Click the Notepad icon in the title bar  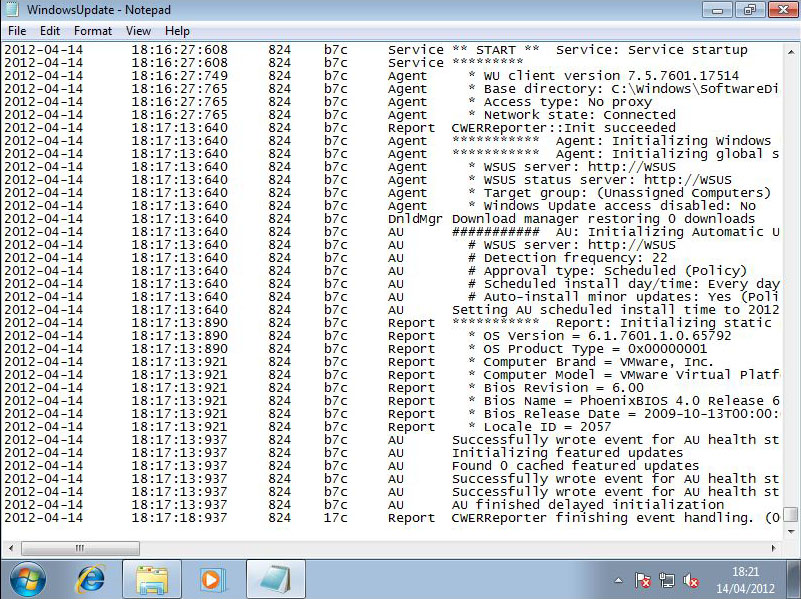tap(11, 9)
